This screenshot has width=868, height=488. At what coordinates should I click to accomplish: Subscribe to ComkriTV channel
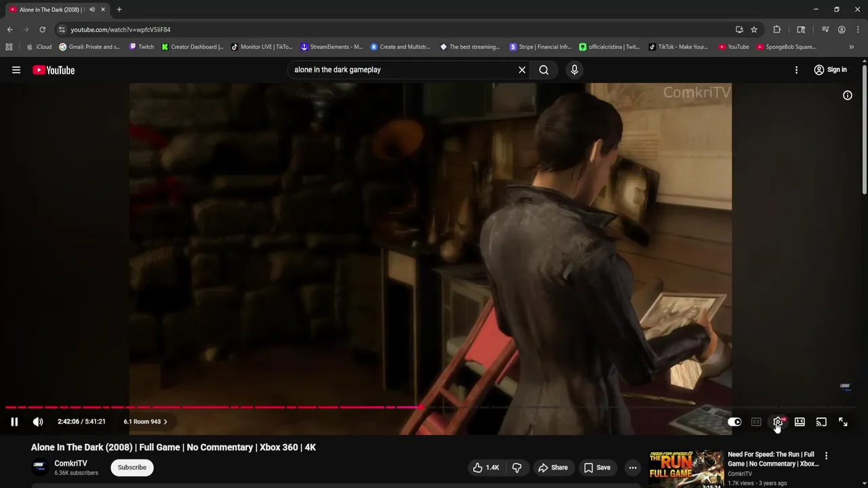click(x=132, y=467)
